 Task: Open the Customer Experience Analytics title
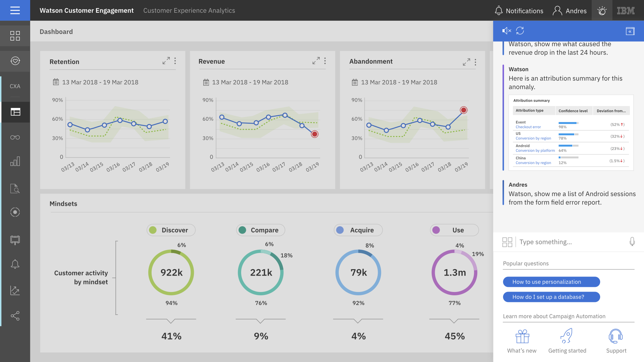tap(189, 11)
